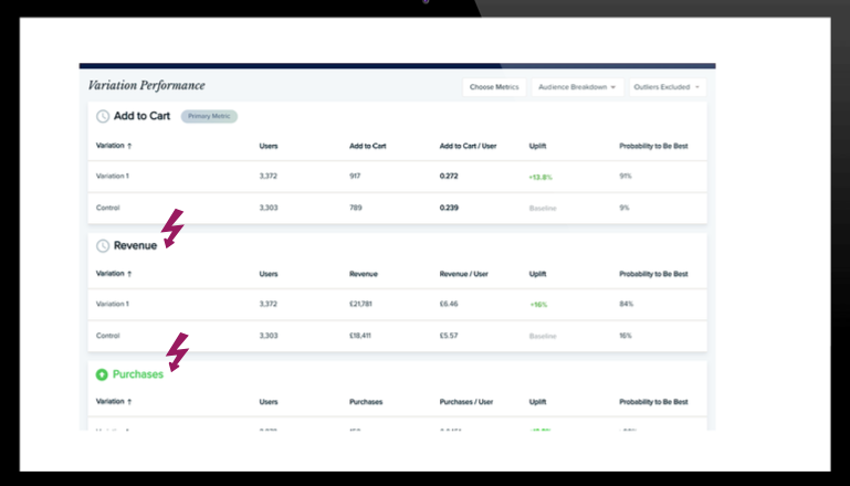
Task: Click the +16% uplift in Revenue table
Action: coord(538,304)
